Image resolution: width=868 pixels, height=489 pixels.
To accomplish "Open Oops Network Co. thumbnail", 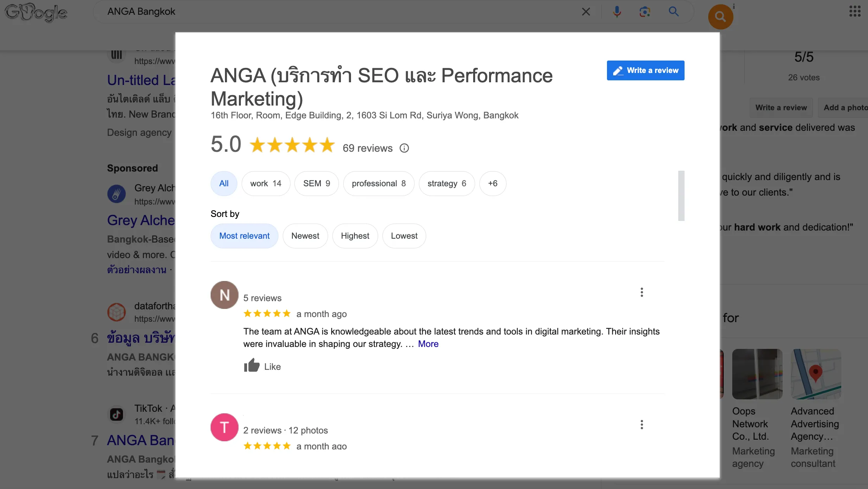I will tap(757, 374).
